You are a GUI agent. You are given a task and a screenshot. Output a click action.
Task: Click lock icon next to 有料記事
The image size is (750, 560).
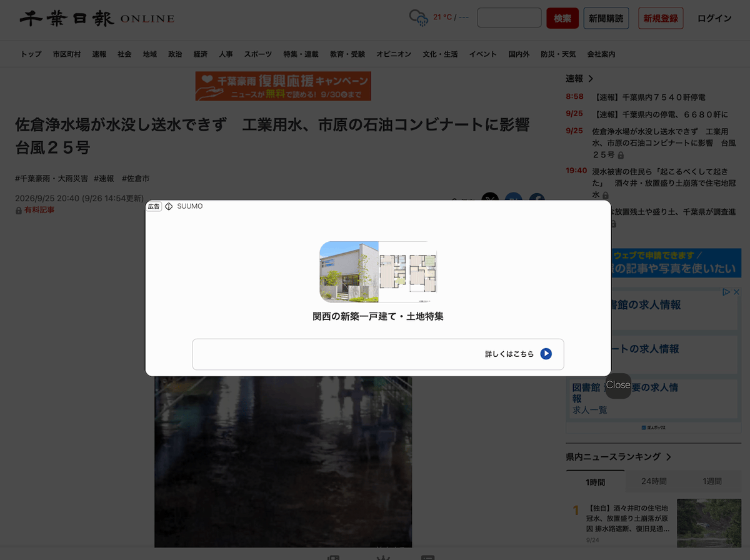(x=19, y=211)
